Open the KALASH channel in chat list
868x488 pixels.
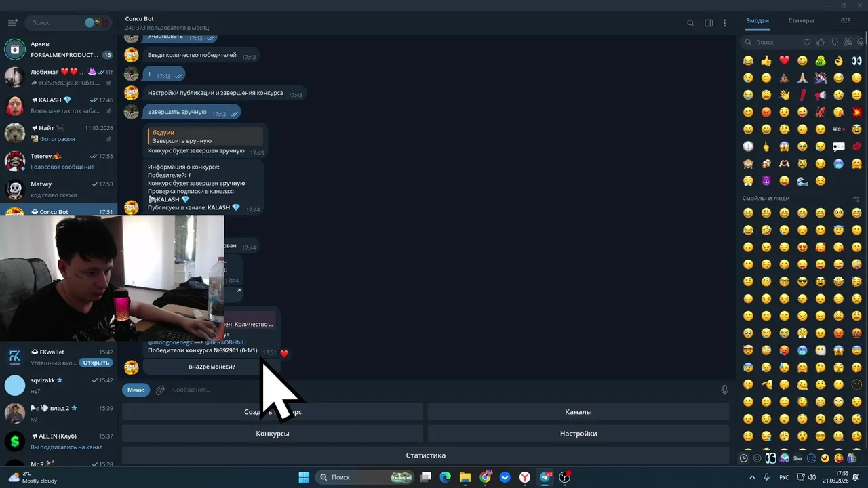click(x=59, y=105)
